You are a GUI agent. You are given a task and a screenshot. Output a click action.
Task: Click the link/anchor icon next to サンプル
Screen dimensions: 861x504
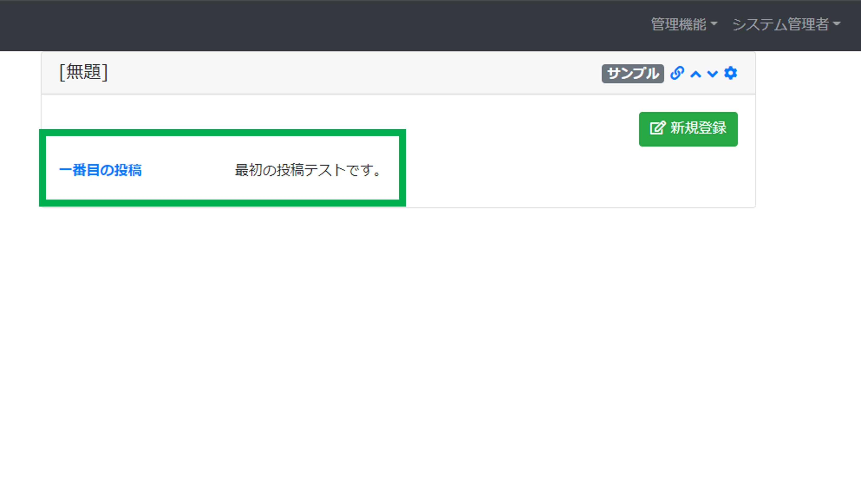[x=678, y=73]
